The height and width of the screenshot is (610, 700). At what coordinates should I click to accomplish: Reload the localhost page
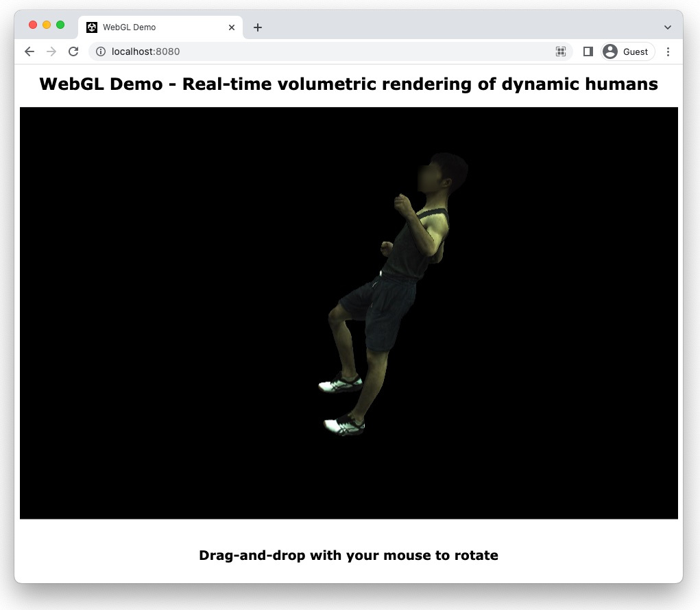(73, 52)
